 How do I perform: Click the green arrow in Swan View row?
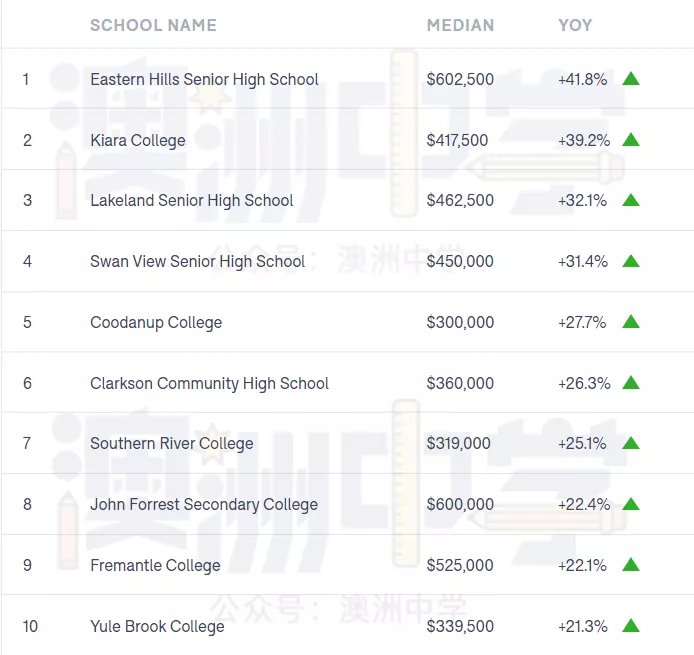pyautogui.click(x=631, y=261)
